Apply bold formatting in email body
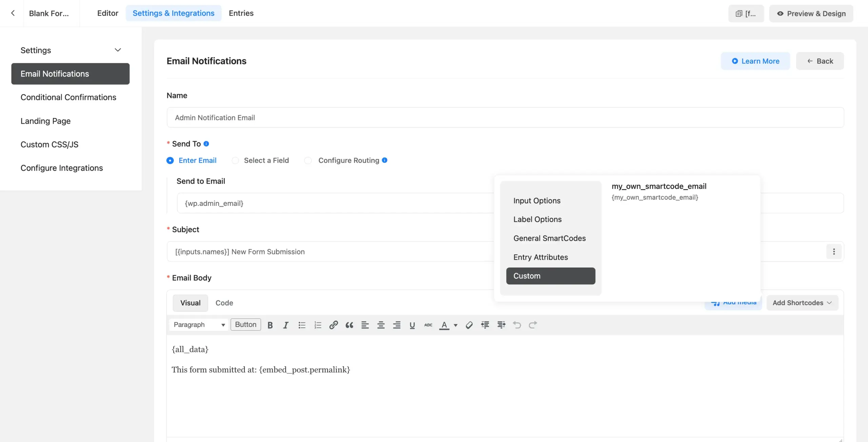Image resolution: width=868 pixels, height=442 pixels. (x=270, y=325)
